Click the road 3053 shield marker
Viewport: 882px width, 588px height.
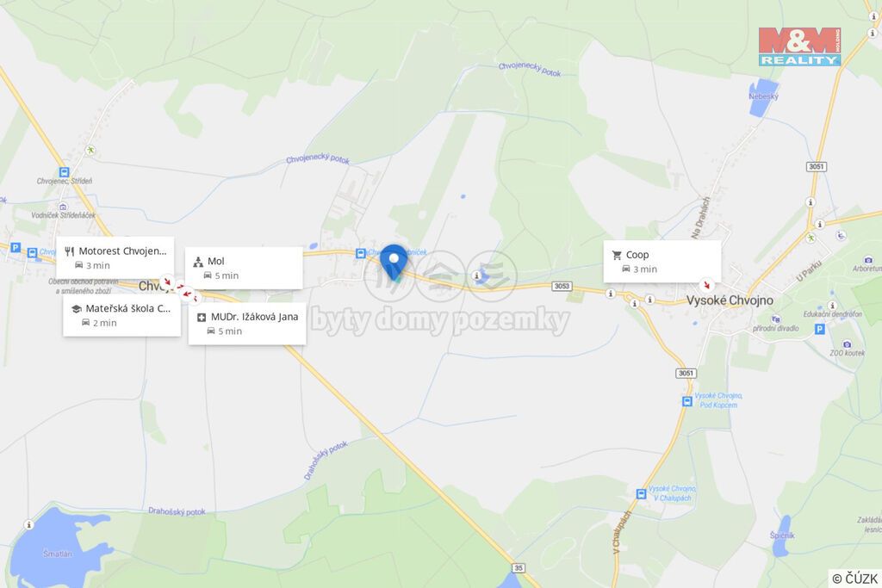coord(562,286)
